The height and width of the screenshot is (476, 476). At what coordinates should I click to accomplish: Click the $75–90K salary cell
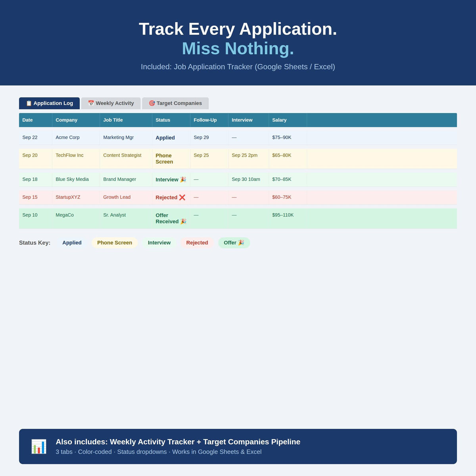click(x=288, y=138)
